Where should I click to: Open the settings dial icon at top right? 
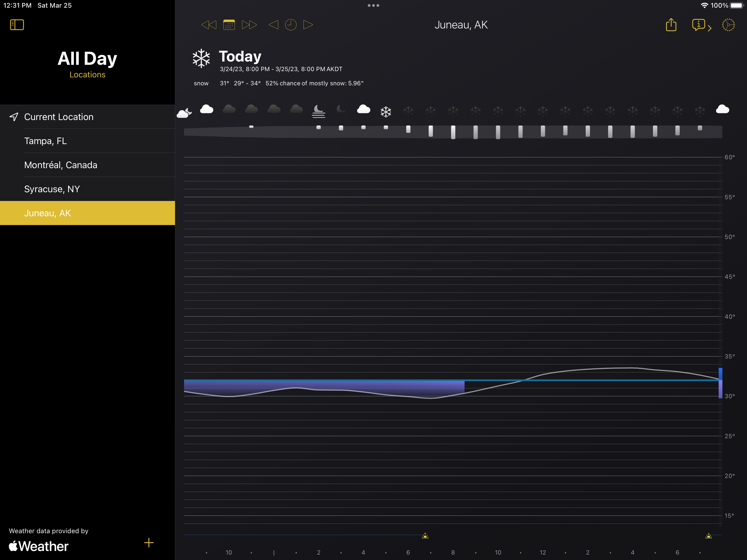tap(728, 25)
